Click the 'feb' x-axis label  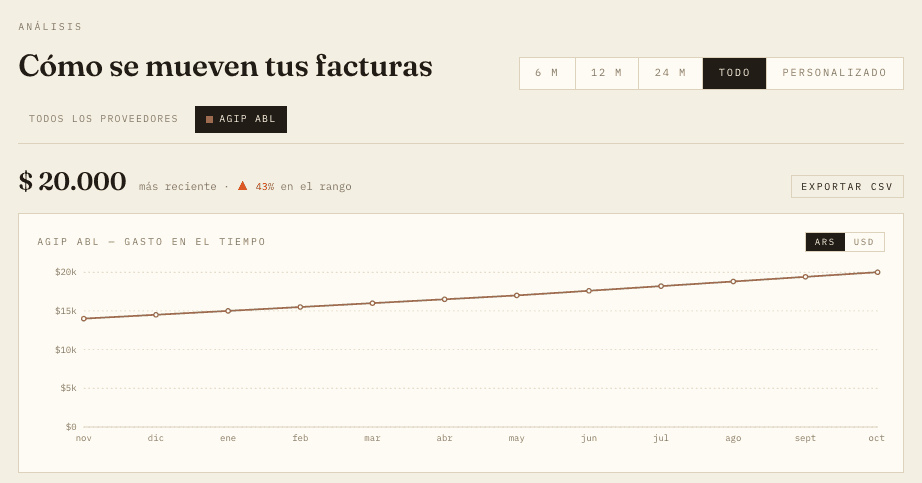(300, 438)
